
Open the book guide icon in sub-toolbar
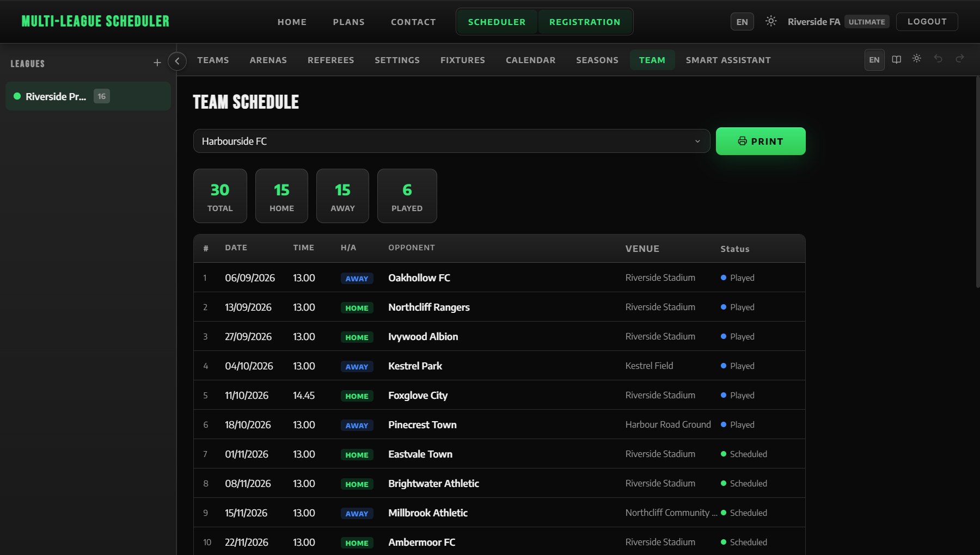point(896,59)
